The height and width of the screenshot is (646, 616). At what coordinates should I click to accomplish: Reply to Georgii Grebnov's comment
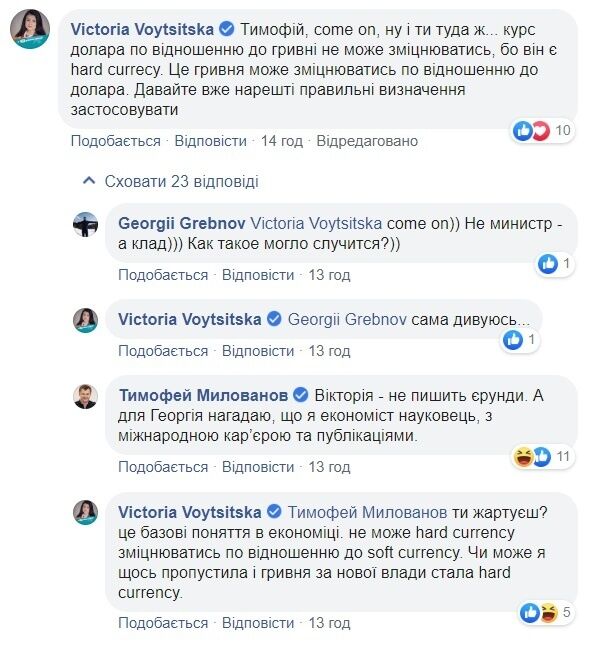pos(255,274)
